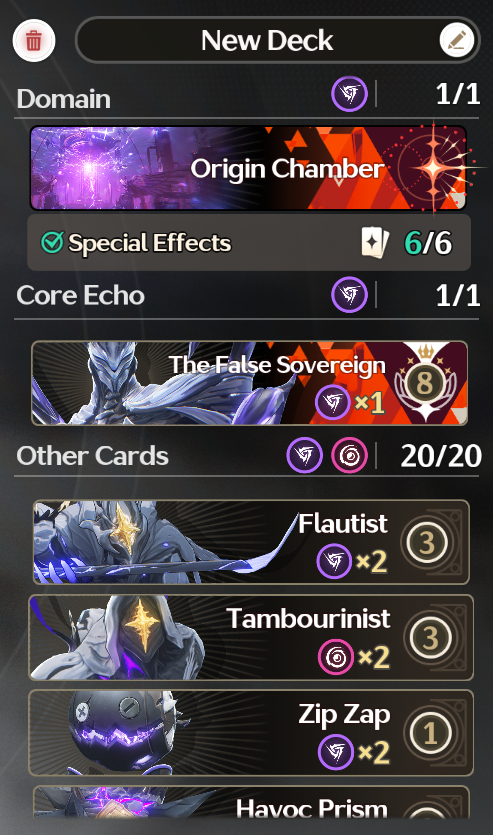This screenshot has width=493, height=835.
Task: Toggle the Special Effects checkmark
Action: pyautogui.click(x=52, y=243)
